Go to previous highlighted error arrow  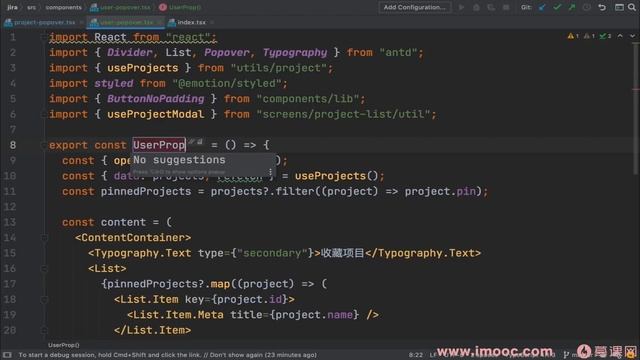coord(620,36)
